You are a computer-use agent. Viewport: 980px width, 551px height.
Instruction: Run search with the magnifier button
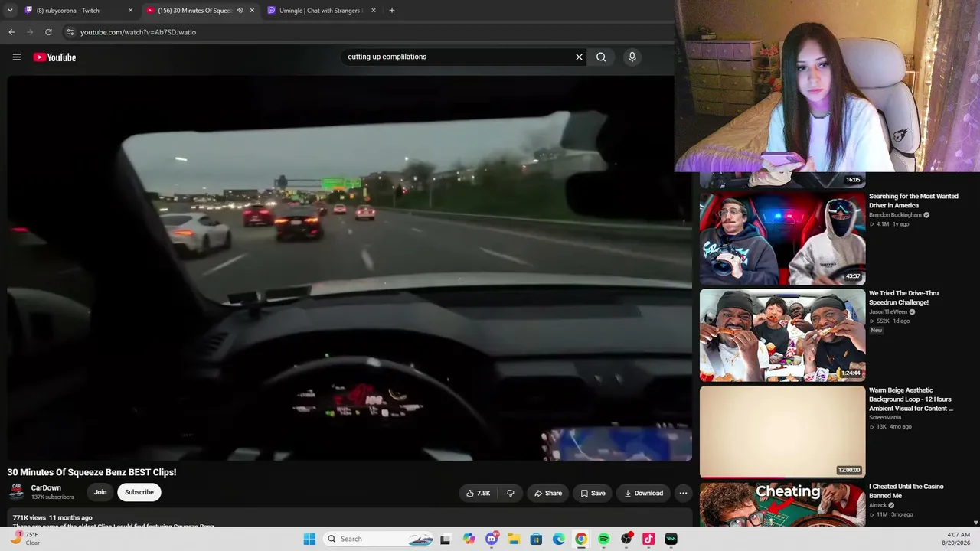601,57
